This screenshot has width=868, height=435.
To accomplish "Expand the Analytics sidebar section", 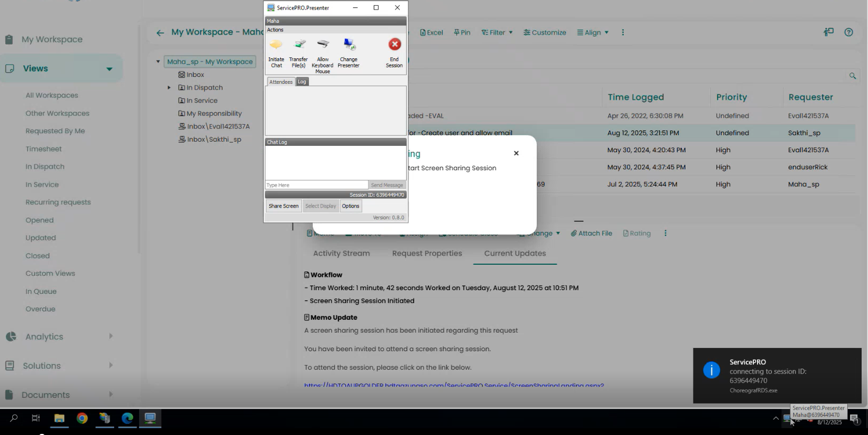I will click(110, 336).
